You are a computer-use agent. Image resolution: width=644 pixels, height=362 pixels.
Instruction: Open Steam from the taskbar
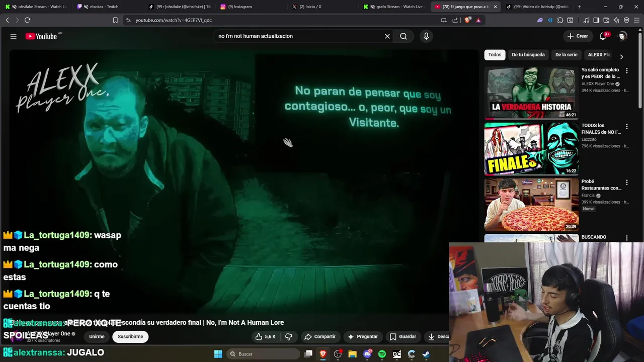[x=426, y=354]
